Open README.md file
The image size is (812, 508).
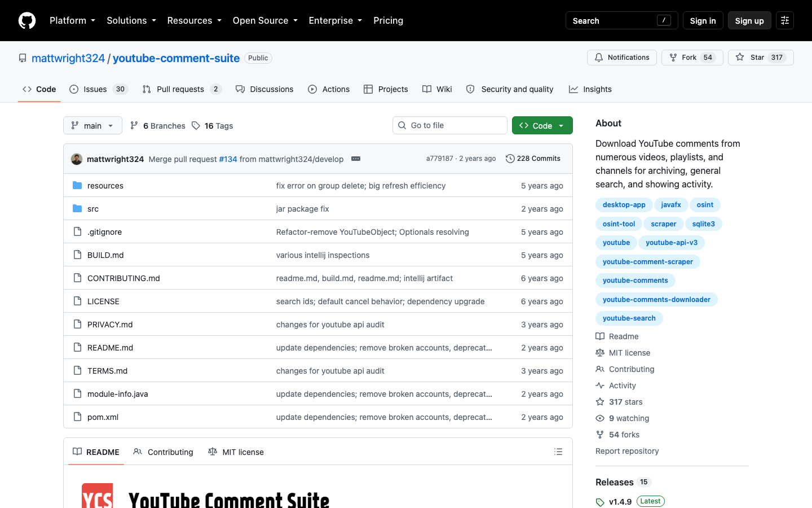[110, 348]
